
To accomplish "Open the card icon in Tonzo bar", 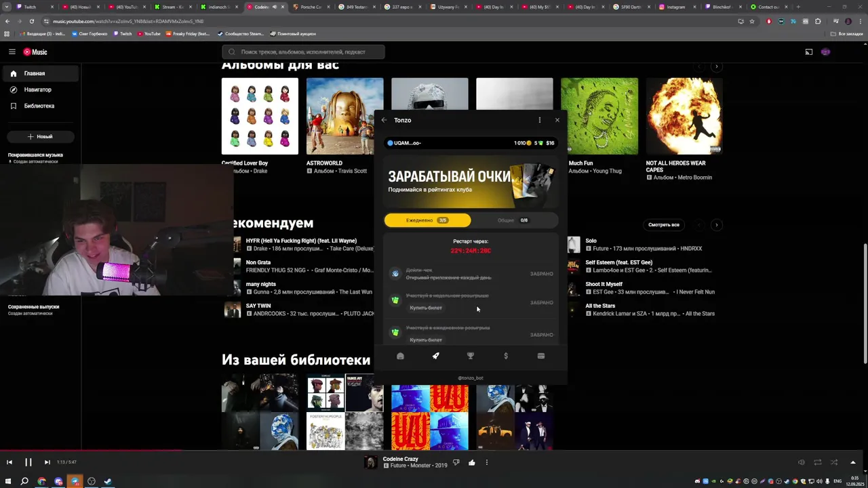I will [541, 356].
